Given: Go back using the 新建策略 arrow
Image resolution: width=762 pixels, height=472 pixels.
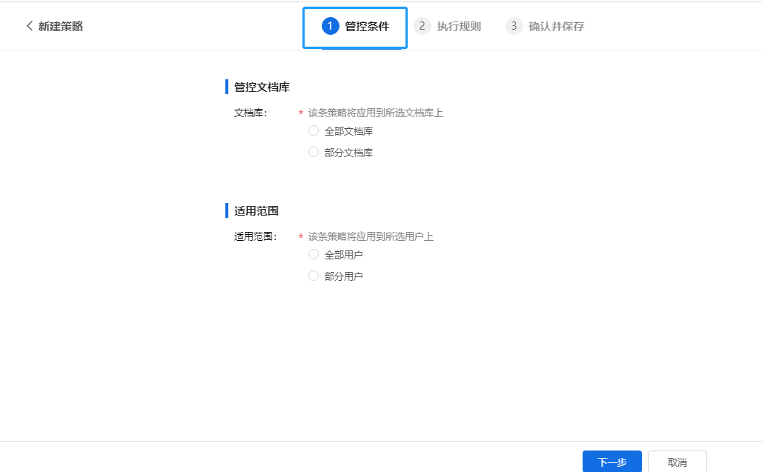Looking at the screenshot, I should (x=29, y=26).
